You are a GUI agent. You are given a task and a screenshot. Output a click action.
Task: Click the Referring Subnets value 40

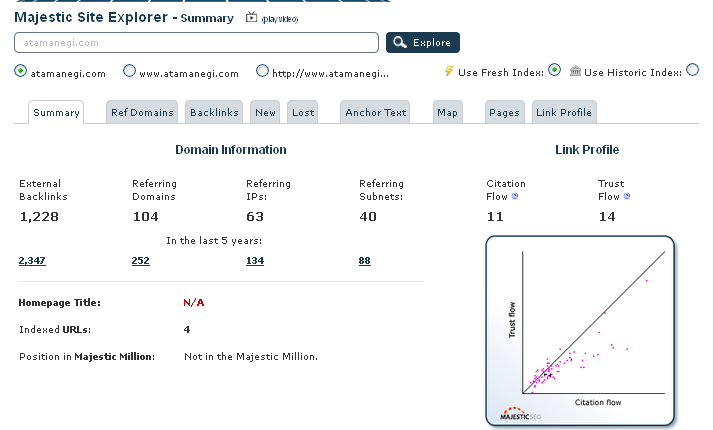point(368,216)
